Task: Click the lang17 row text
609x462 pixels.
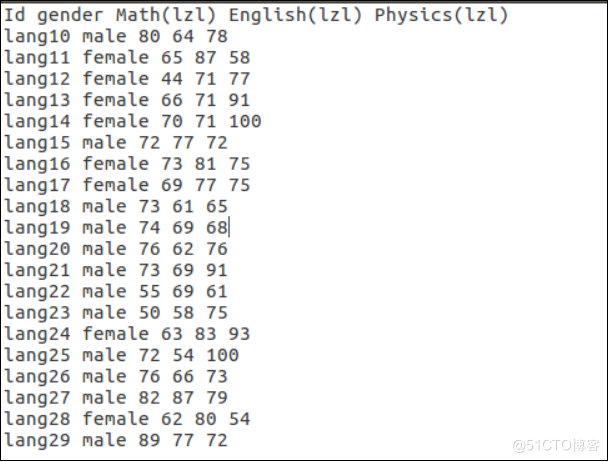Action: click(x=127, y=186)
